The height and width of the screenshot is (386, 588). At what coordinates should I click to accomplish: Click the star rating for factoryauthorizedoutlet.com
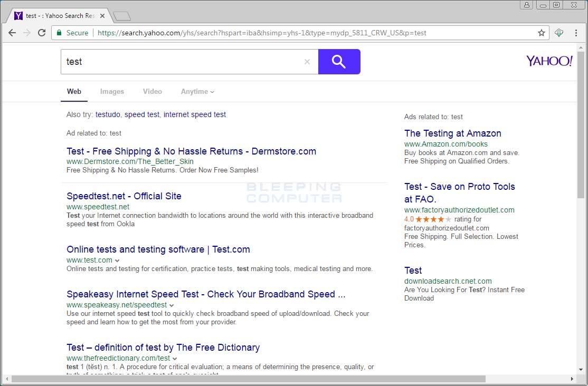(x=433, y=219)
